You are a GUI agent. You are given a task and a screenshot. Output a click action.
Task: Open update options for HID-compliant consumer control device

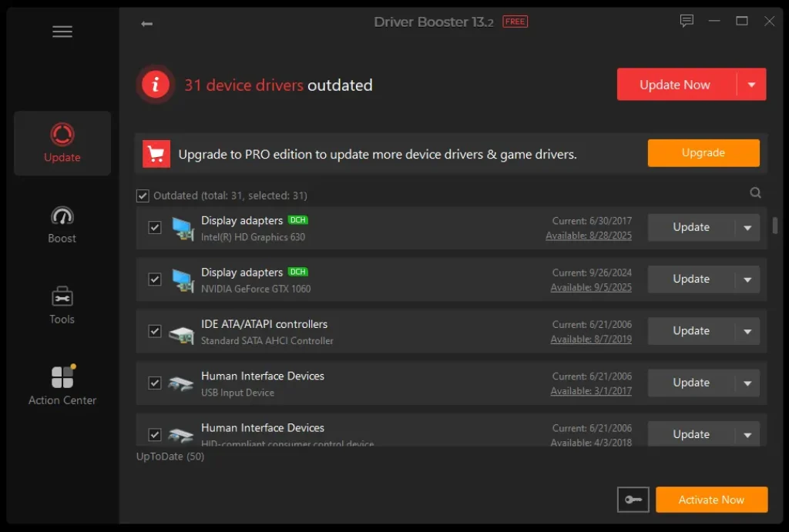pyautogui.click(x=747, y=434)
